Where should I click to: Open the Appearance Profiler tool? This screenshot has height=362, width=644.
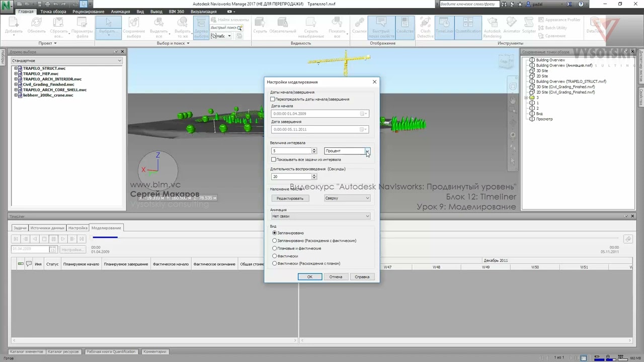pyautogui.click(x=559, y=20)
